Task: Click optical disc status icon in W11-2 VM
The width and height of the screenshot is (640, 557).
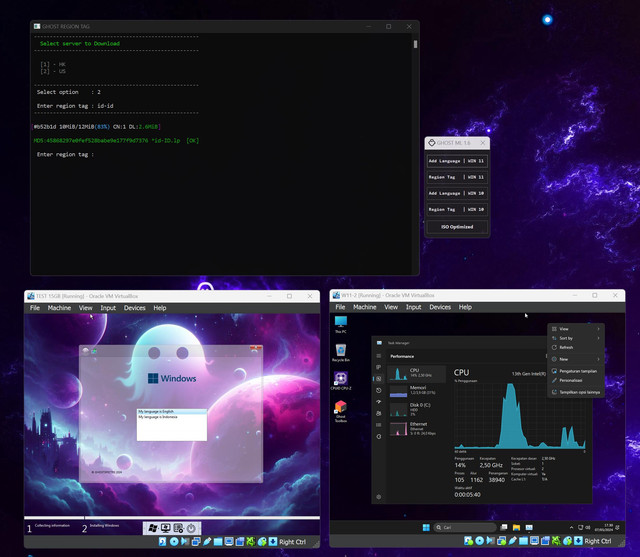Action: tap(480, 541)
